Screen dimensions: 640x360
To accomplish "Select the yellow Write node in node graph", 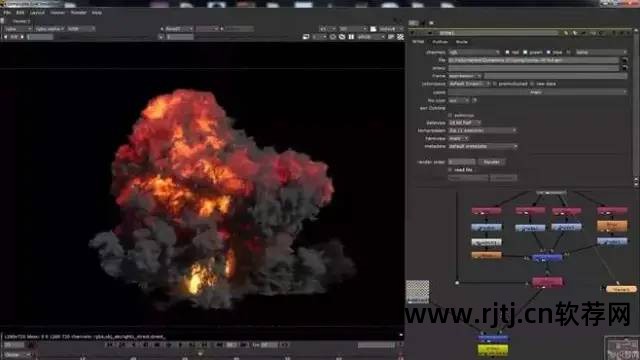I will (x=493, y=350).
